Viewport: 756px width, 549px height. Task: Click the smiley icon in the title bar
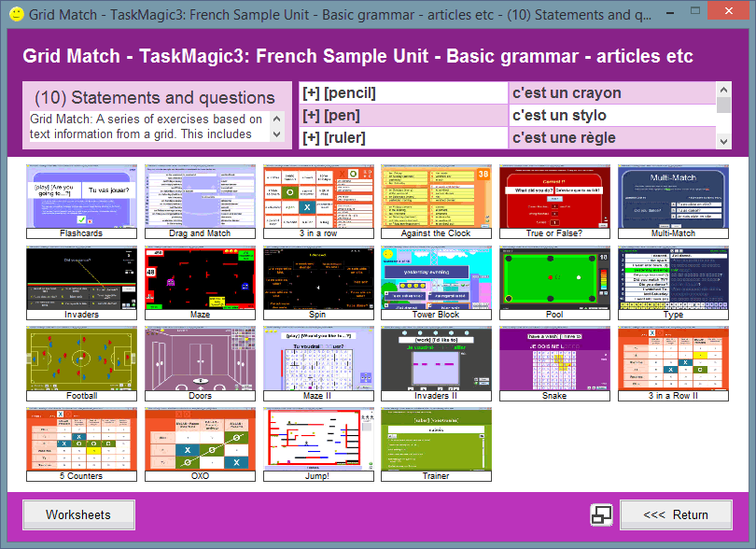[17, 14]
